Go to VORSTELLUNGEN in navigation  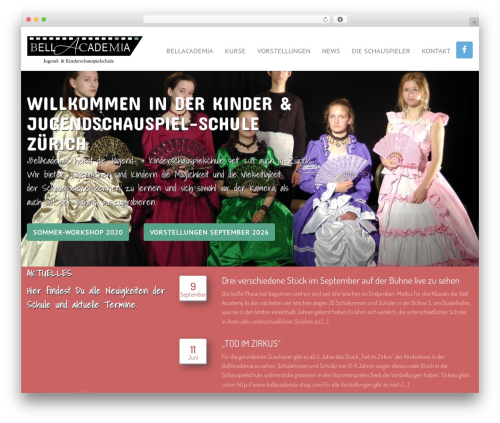coord(284,51)
